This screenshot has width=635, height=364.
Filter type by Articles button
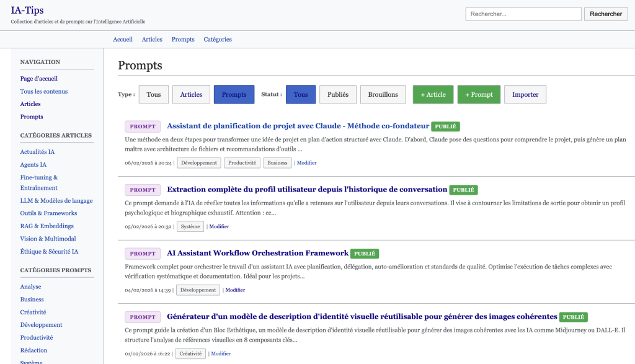click(191, 94)
